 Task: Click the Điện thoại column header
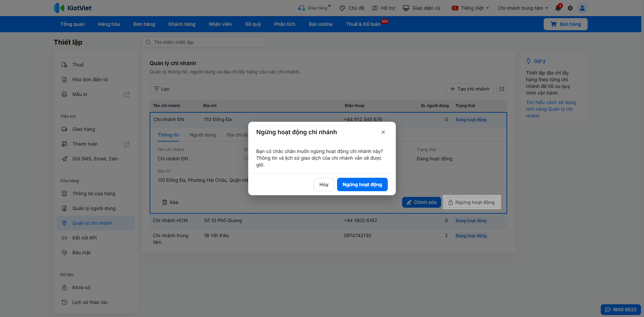(x=355, y=106)
